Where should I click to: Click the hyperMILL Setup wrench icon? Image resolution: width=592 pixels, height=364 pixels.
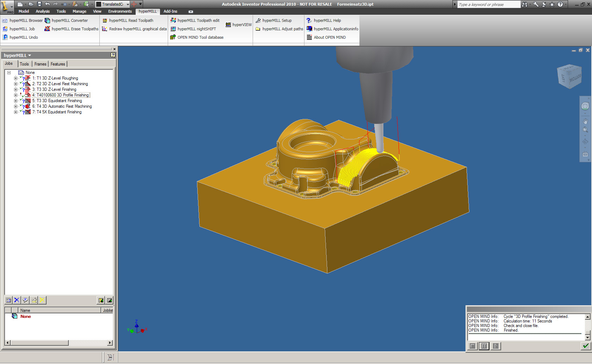[258, 20]
